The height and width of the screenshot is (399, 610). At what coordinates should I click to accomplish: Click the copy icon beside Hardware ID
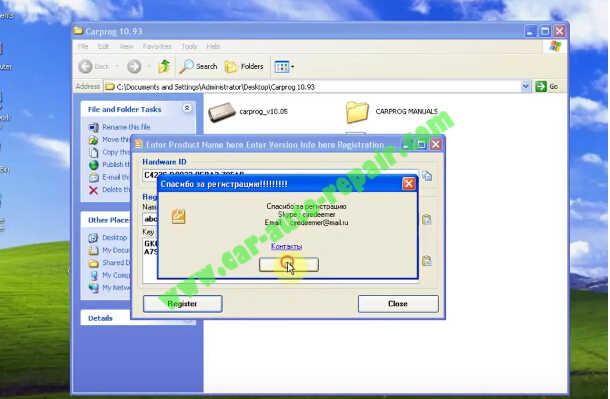click(427, 176)
